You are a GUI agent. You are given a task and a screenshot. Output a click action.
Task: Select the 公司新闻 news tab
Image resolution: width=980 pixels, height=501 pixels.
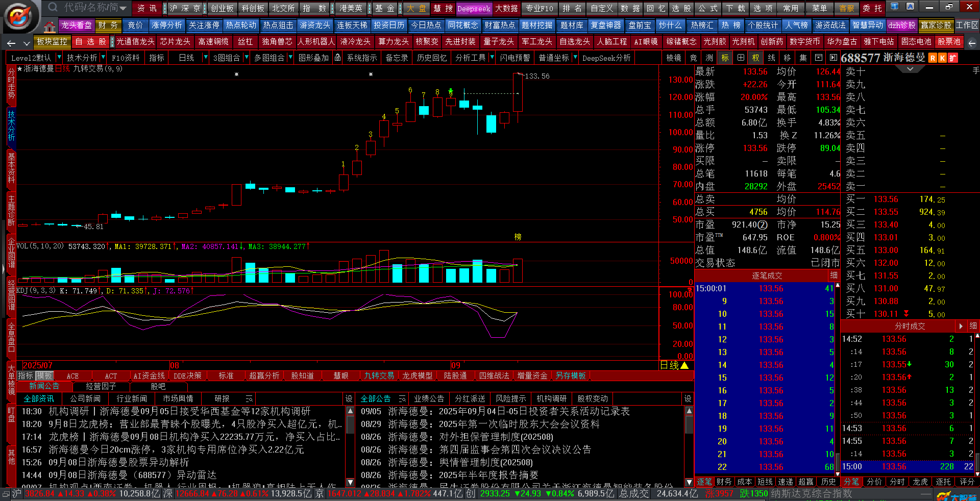[x=85, y=399]
